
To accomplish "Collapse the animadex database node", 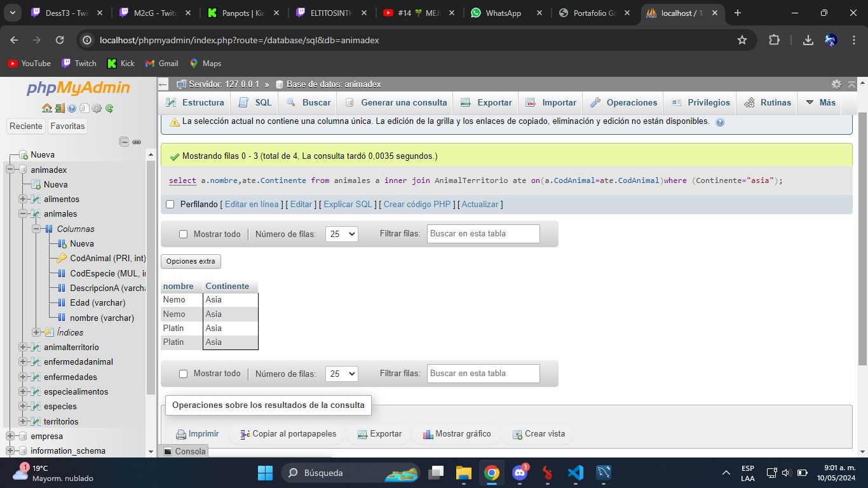I will [x=10, y=170].
